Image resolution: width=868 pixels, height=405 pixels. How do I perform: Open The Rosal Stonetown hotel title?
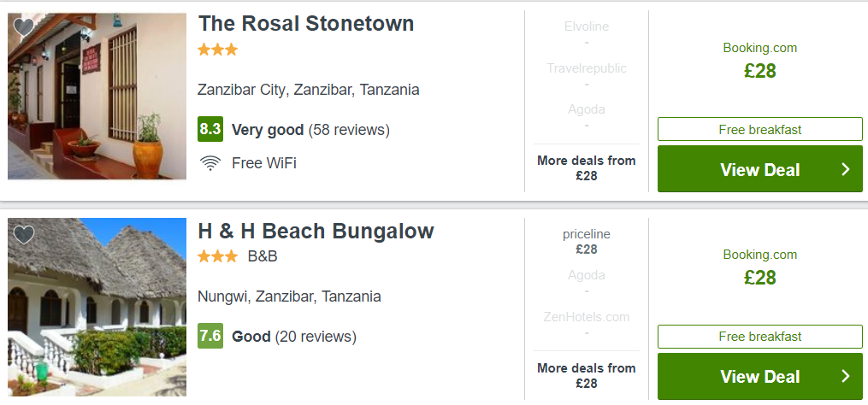pos(306,24)
